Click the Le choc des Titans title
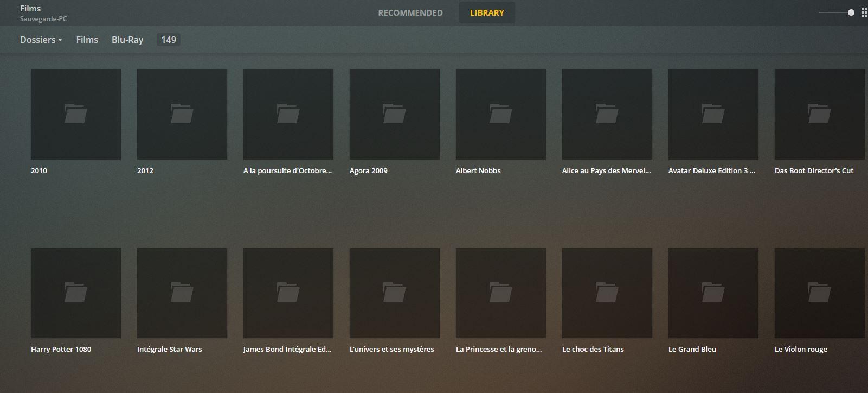This screenshot has width=868, height=393. [593, 349]
